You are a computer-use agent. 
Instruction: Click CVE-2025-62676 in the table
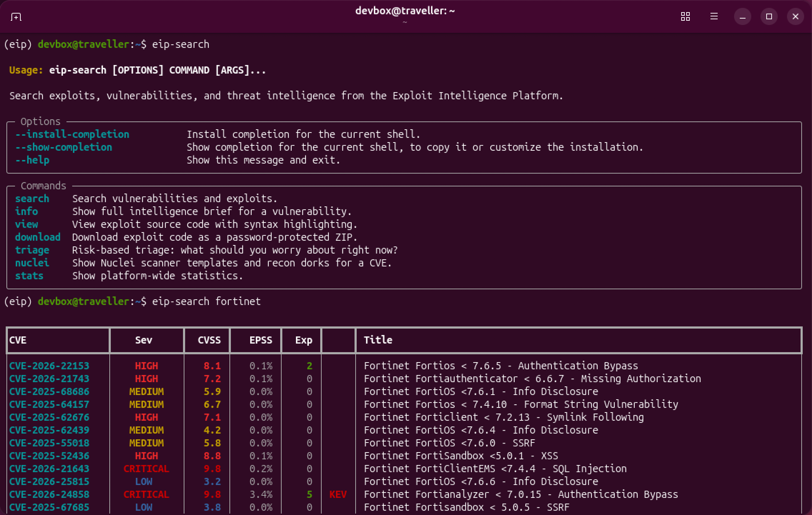49,417
